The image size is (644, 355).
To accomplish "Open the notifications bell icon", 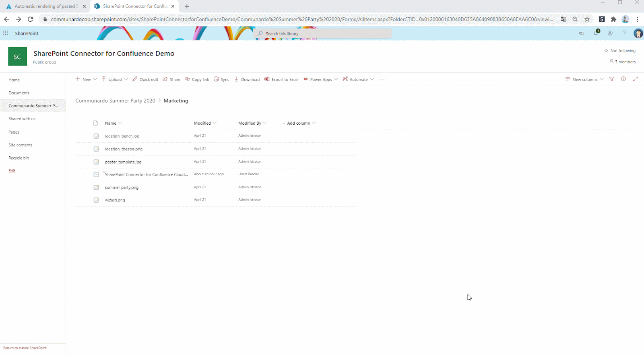I will [596, 33].
